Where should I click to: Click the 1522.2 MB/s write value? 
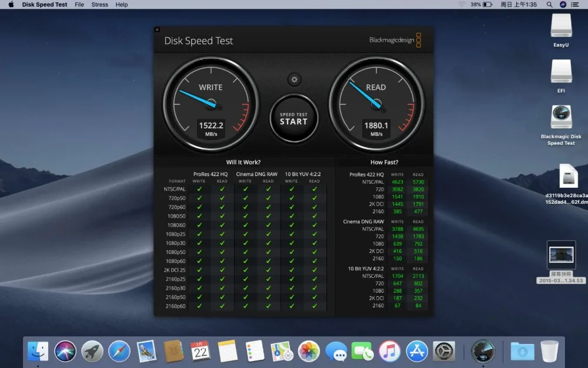(x=211, y=129)
